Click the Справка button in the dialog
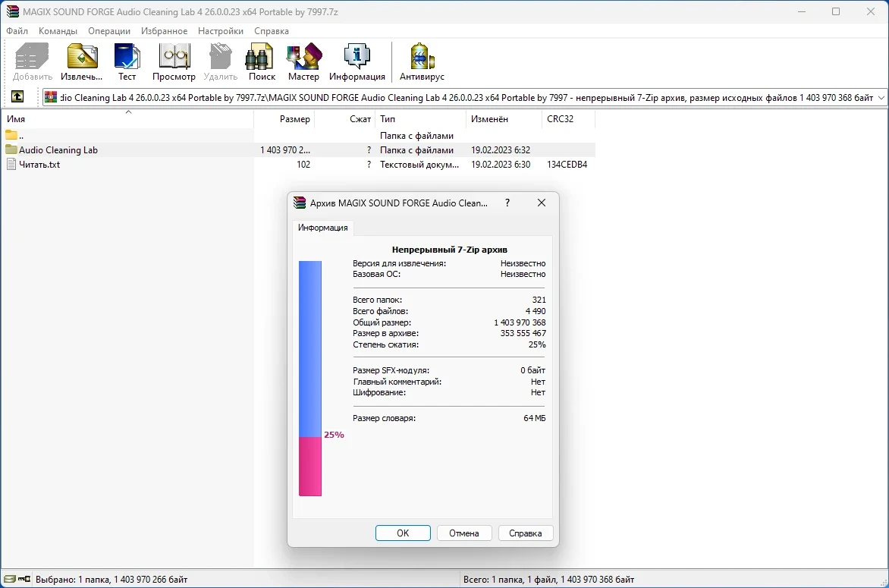 pyautogui.click(x=525, y=533)
